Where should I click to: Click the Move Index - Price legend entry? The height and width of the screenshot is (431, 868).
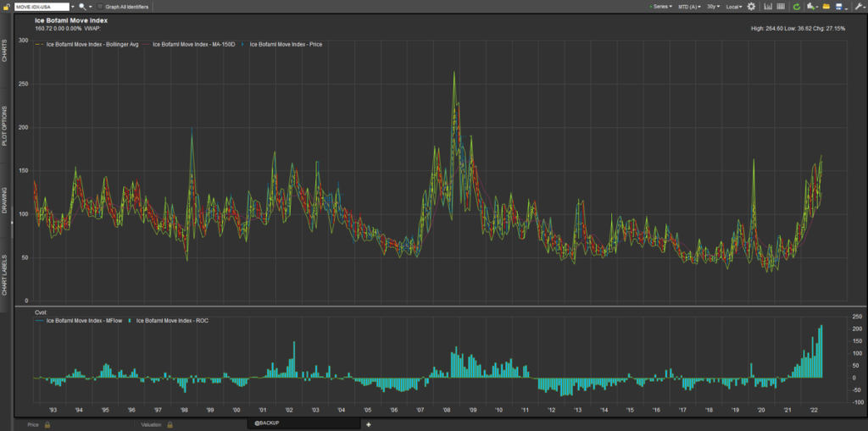[287, 44]
